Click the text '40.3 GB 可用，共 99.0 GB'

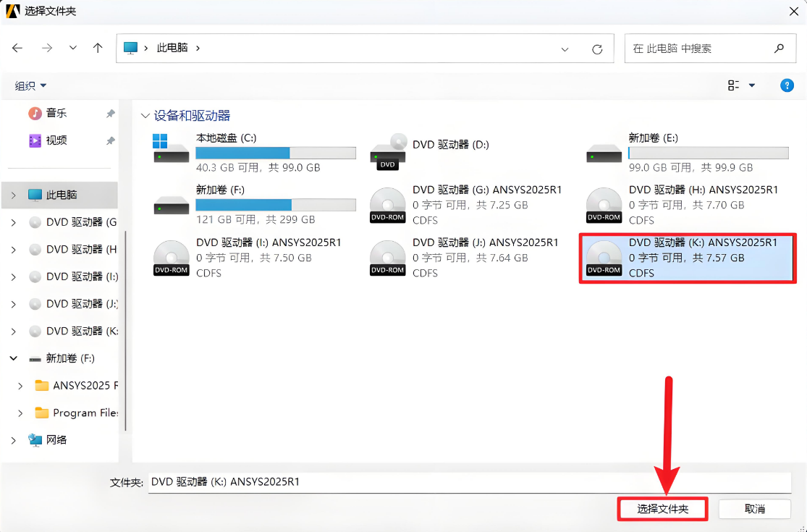[258, 168]
